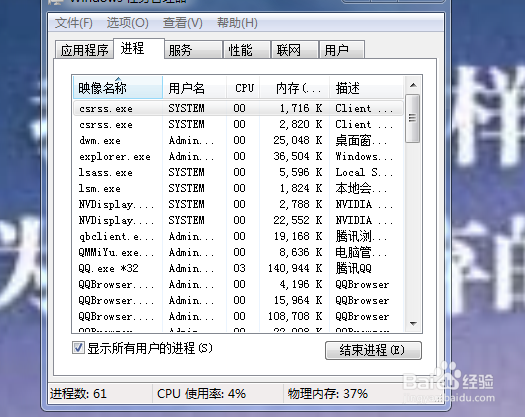
Task: Sort by CPU column header
Action: [x=243, y=88]
